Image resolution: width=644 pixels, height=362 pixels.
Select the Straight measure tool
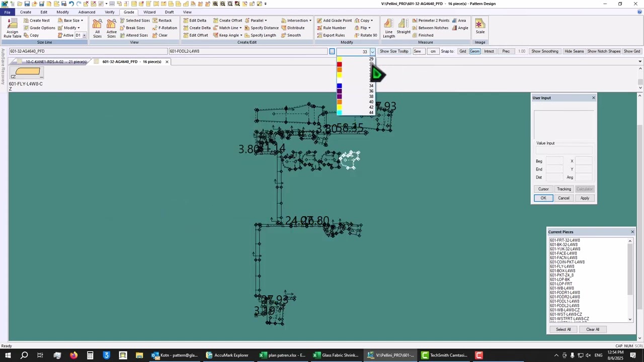(404, 29)
